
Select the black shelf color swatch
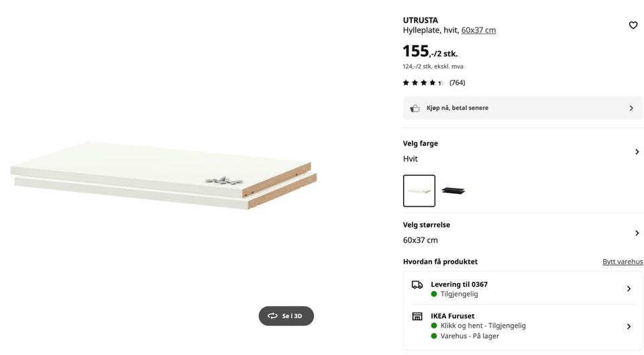[453, 191]
